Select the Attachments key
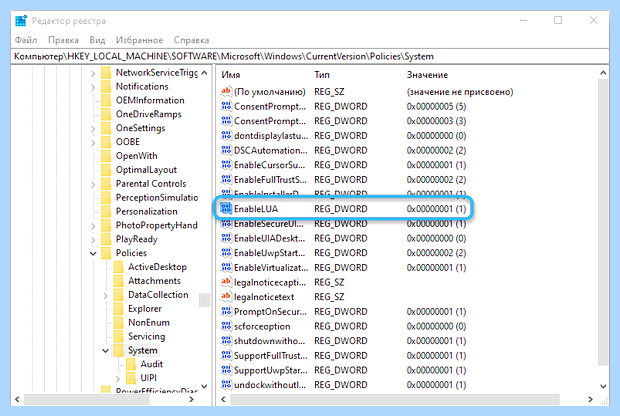This screenshot has height=416, width=620. point(154,281)
